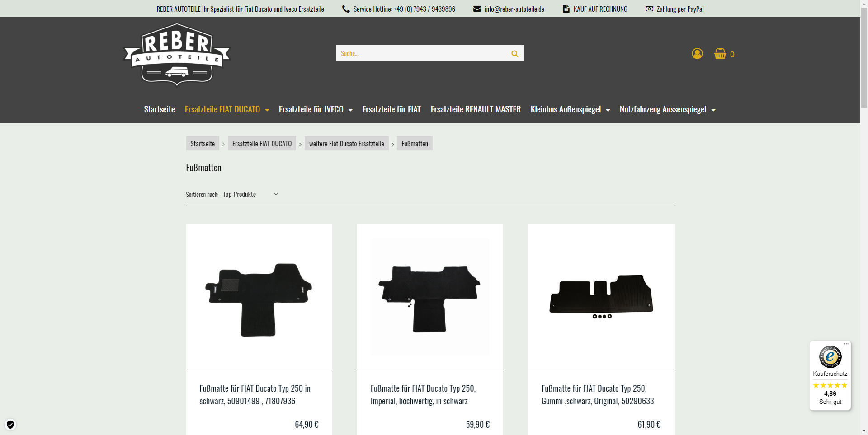Click Startseite breadcrumb link
The image size is (868, 435).
pos(203,143)
